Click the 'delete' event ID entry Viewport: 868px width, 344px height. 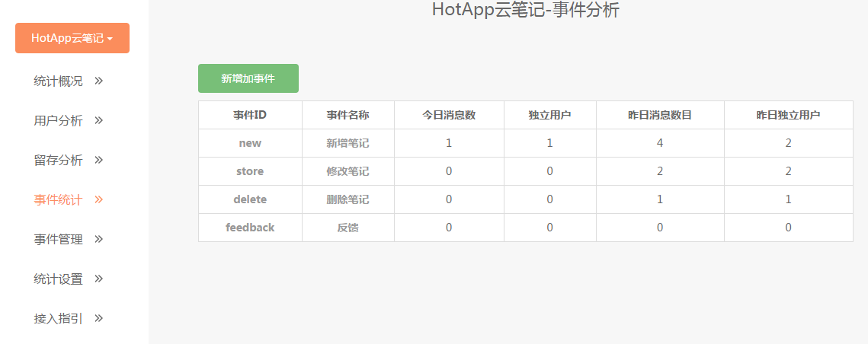(x=250, y=199)
